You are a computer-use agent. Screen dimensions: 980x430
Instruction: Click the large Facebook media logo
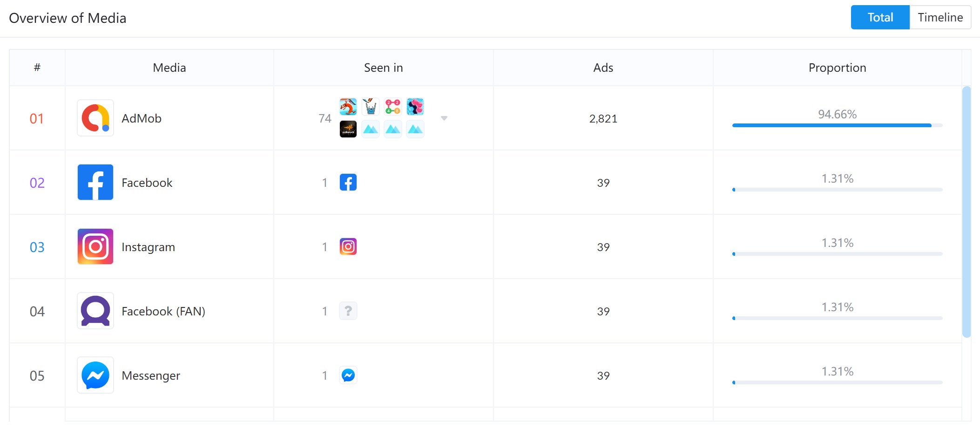(x=95, y=182)
